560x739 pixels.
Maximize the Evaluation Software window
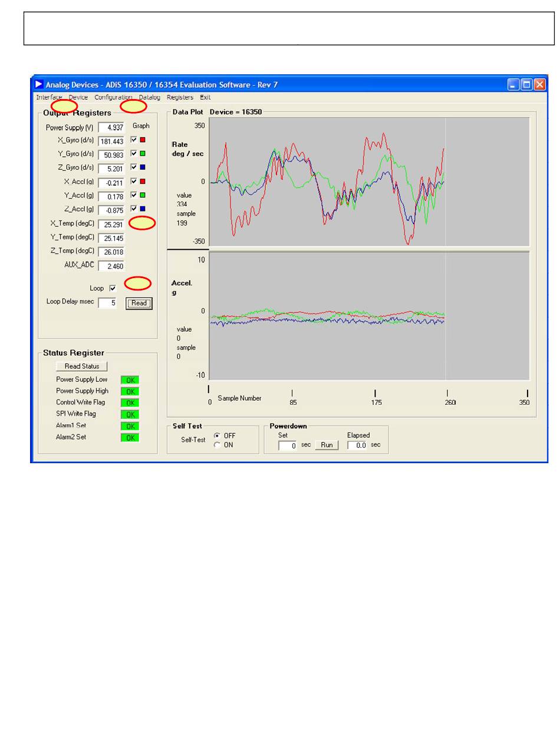(x=527, y=85)
